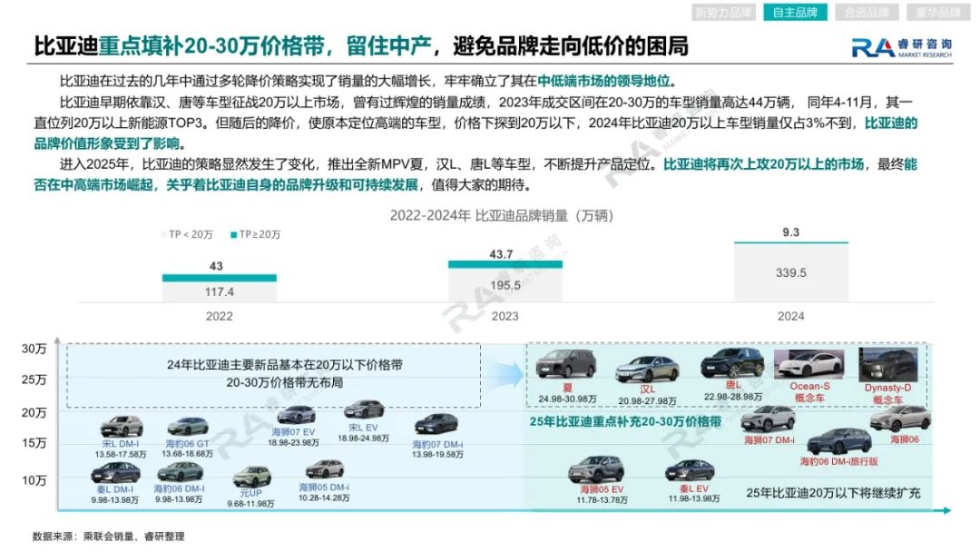The image size is (980, 552).
Task: Click the 30万 price axis label
Action: pos(34,349)
